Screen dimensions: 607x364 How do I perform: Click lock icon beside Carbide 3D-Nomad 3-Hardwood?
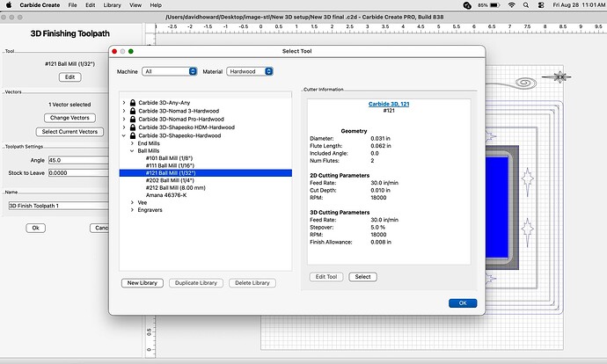coord(133,111)
